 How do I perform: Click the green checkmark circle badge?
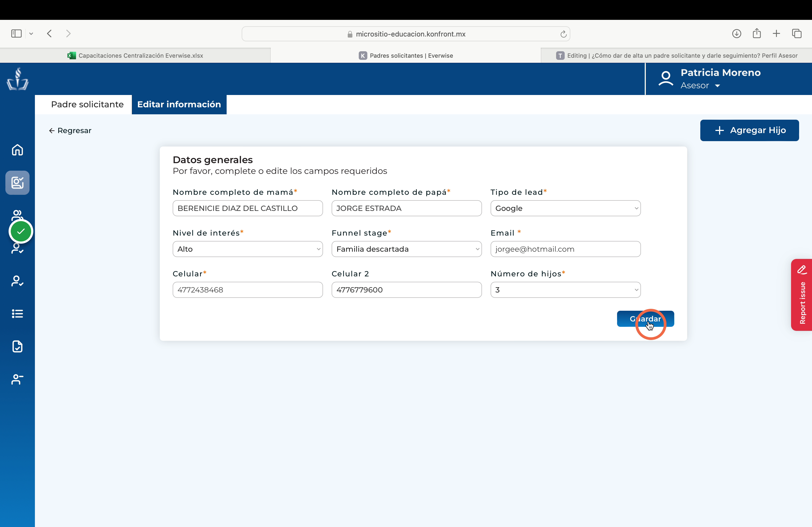pyautogui.click(x=21, y=232)
